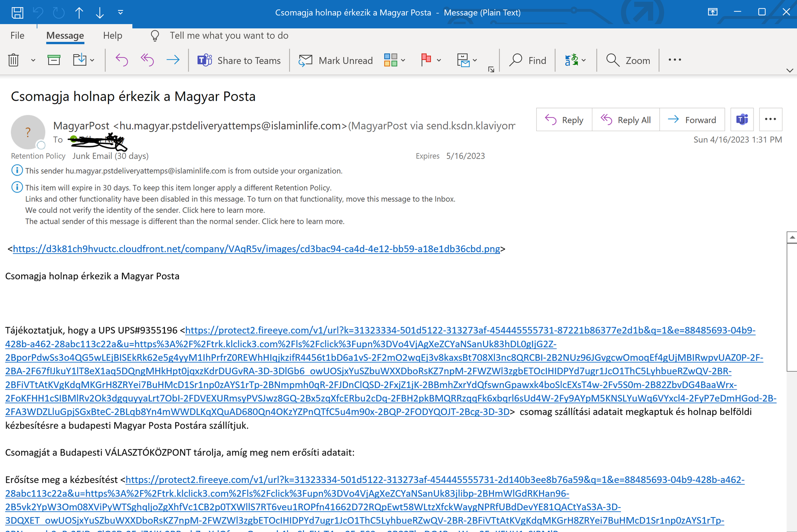The width and height of the screenshot is (797, 532).
Task: Open the File menu
Action: coord(17,36)
